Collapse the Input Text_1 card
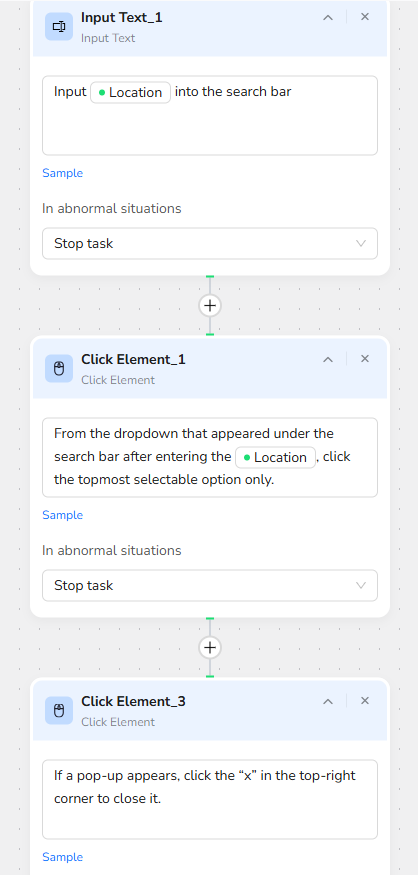 pos(328,17)
